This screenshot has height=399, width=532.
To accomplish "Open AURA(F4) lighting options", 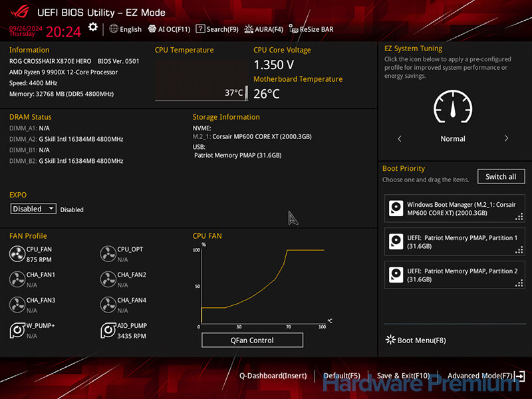I will pyautogui.click(x=263, y=29).
